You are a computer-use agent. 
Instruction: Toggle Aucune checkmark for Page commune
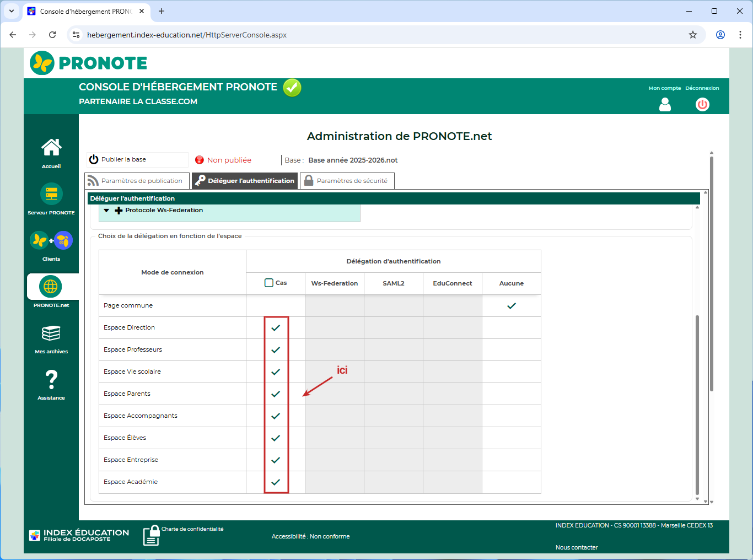[x=512, y=305]
